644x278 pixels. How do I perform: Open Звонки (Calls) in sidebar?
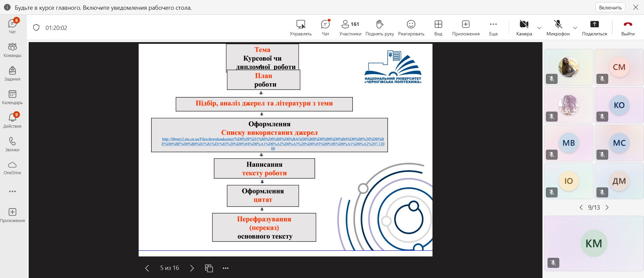tap(12, 144)
